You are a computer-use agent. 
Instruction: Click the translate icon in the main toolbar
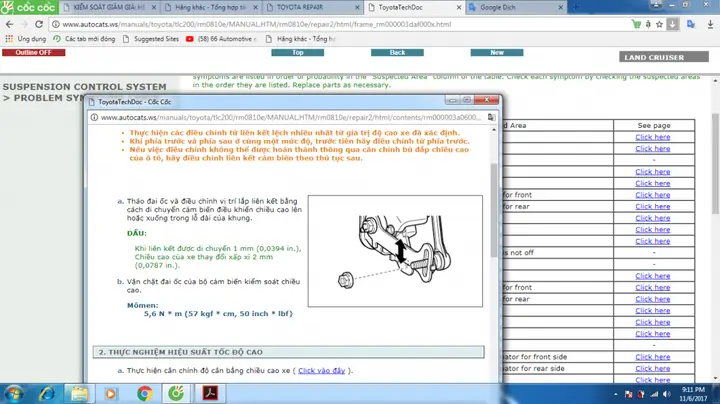(x=691, y=24)
